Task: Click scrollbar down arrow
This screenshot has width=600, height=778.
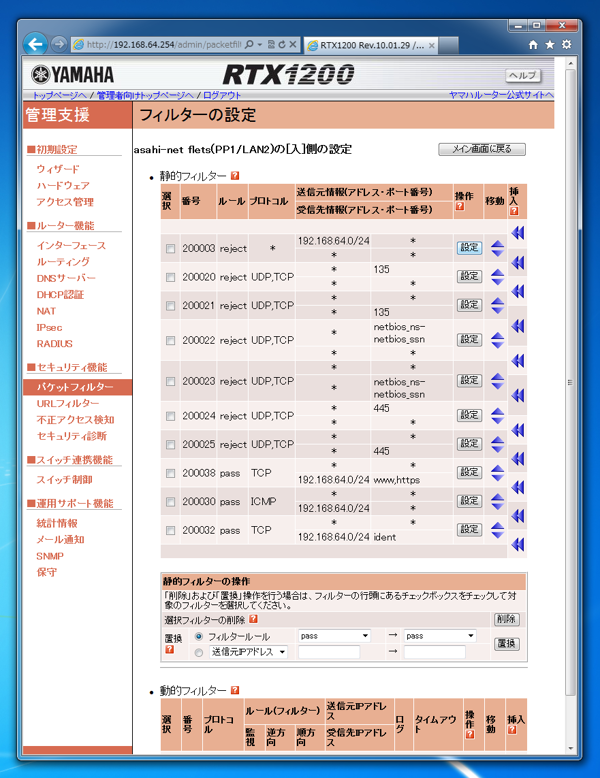Action: pyautogui.click(x=570, y=748)
